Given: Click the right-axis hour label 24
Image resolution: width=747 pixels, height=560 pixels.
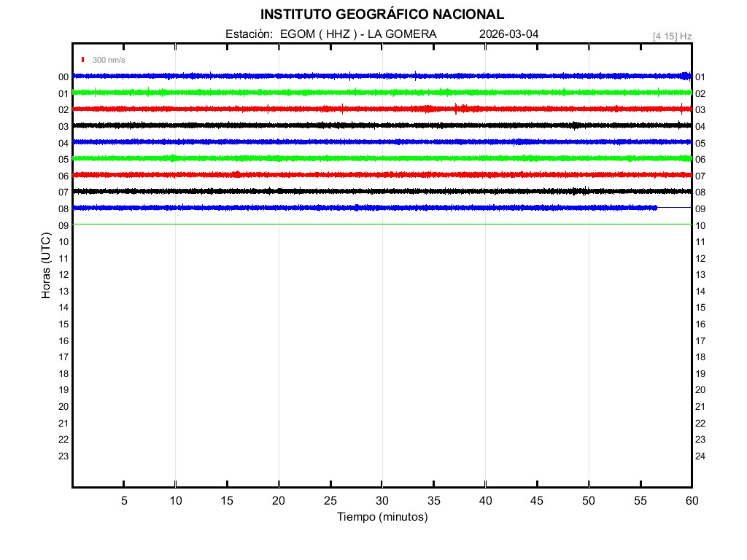Looking at the screenshot, I should tap(700, 456).
